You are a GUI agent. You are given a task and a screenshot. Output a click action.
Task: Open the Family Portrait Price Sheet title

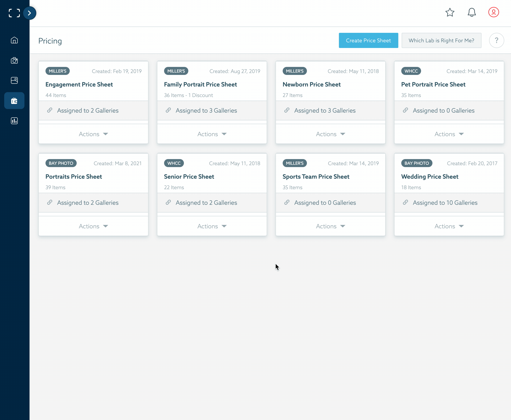pyautogui.click(x=200, y=84)
